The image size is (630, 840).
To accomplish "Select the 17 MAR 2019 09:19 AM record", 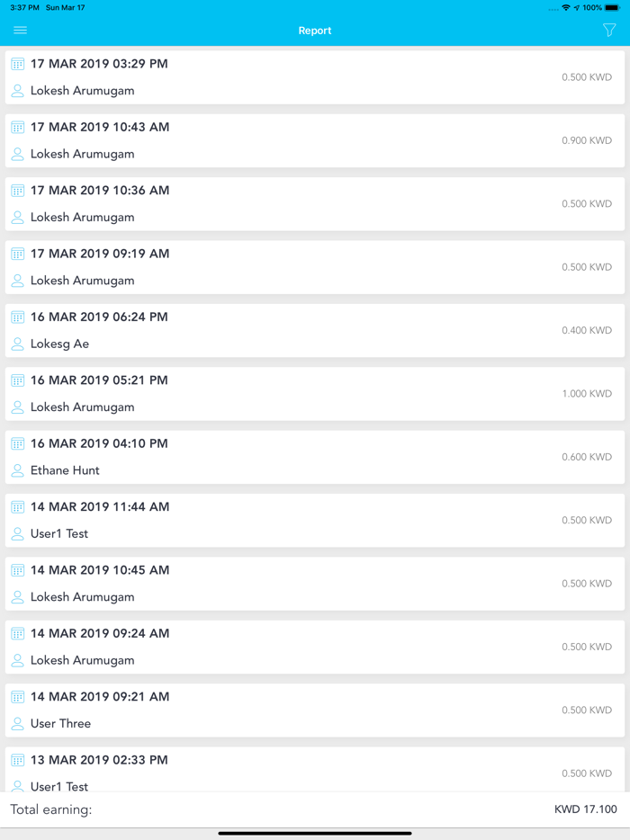I will 315,267.
